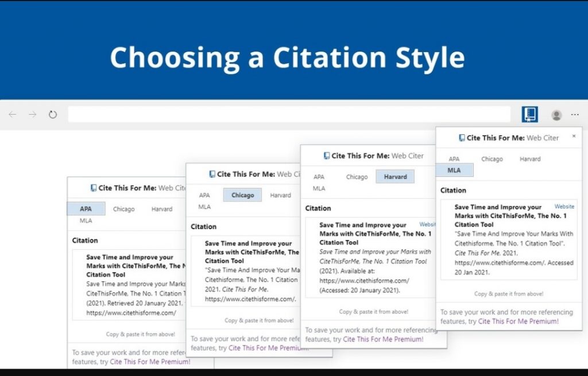
Task: Click the 'Accessed 20 Jan 2021' MLA citation text
Action: point(514,268)
